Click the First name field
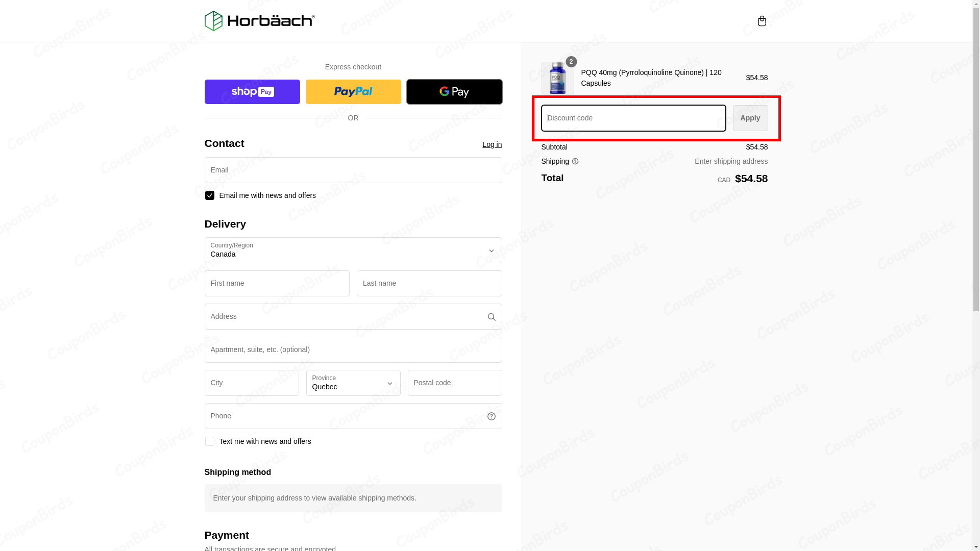980x551 pixels. point(277,284)
